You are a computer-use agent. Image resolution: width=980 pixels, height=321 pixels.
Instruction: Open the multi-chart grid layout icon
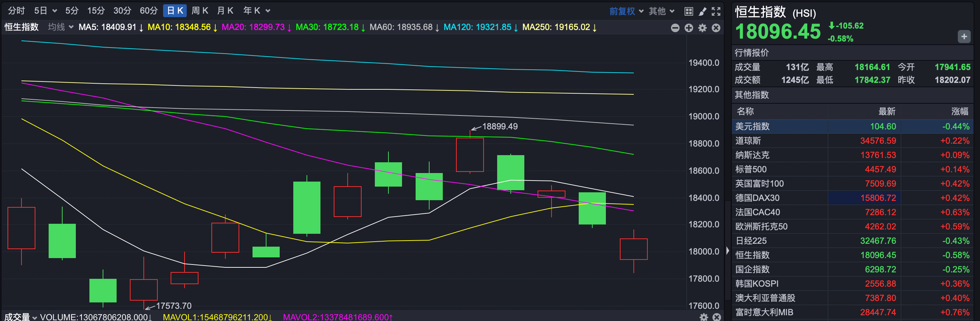(688, 11)
